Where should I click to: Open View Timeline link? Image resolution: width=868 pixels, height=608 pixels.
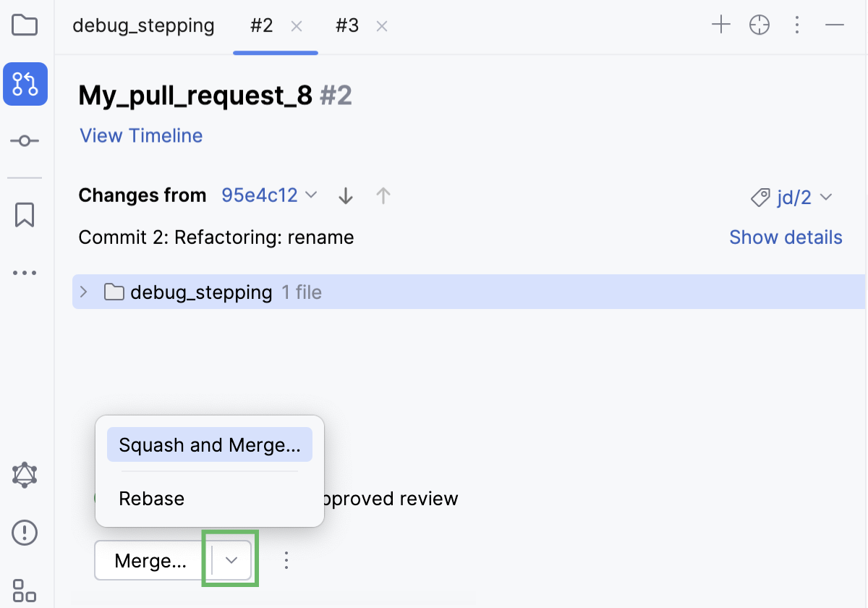140,135
